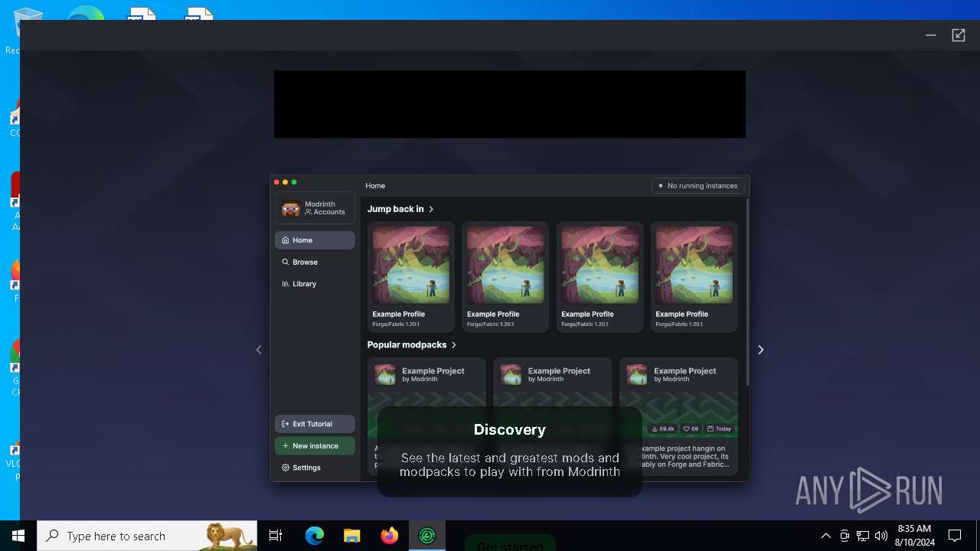Click the No running instances indicator

pyautogui.click(x=697, y=186)
